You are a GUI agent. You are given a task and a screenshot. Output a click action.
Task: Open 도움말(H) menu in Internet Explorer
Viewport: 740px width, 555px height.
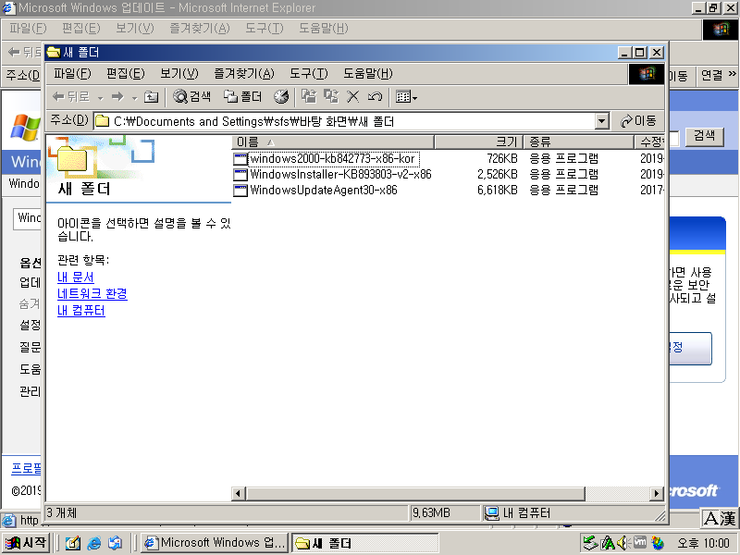pyautogui.click(x=323, y=28)
